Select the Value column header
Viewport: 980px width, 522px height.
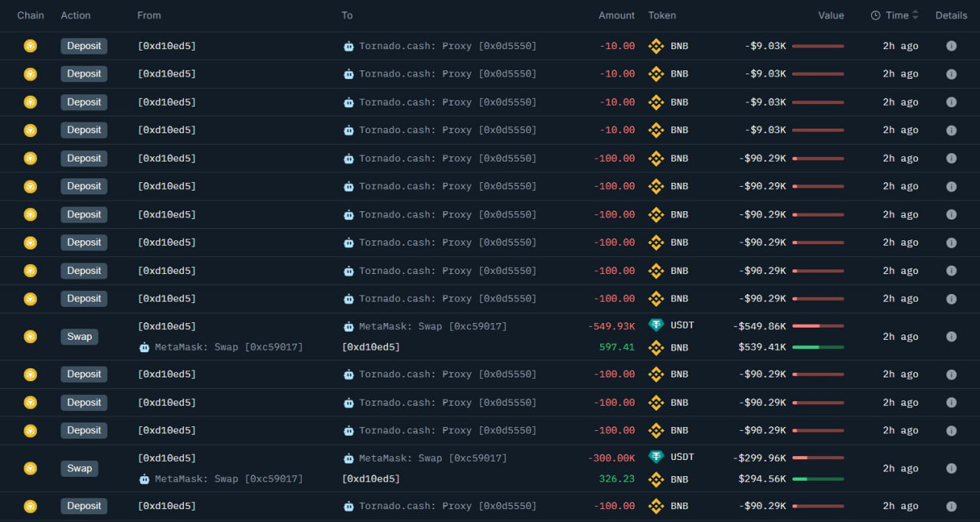point(831,15)
